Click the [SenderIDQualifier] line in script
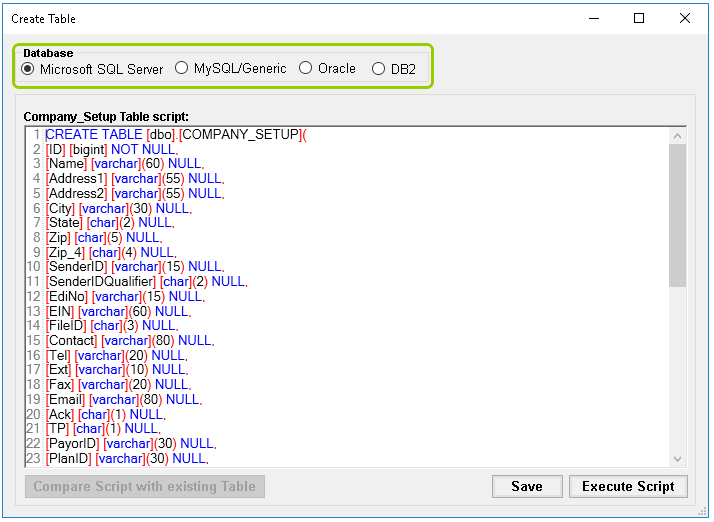The height and width of the screenshot is (522, 714). tap(147, 281)
